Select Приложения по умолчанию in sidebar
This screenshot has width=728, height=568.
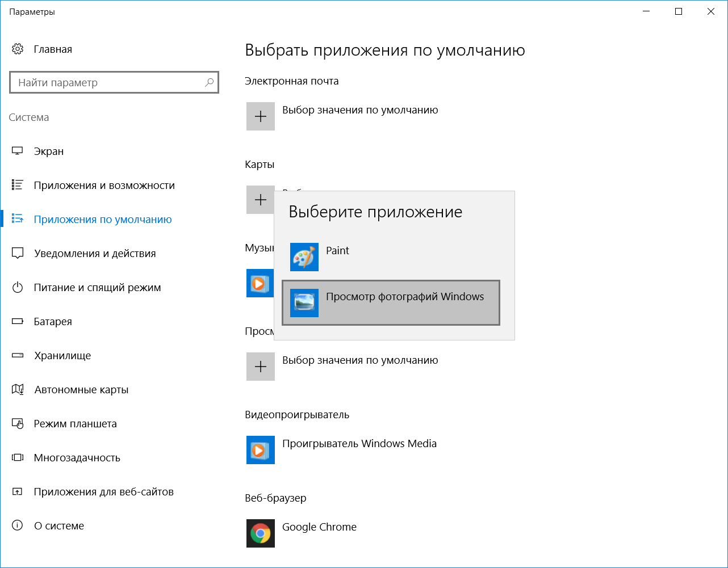click(114, 220)
